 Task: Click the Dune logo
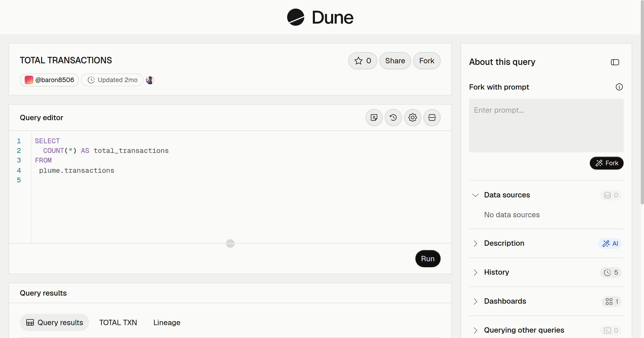pyautogui.click(x=320, y=17)
